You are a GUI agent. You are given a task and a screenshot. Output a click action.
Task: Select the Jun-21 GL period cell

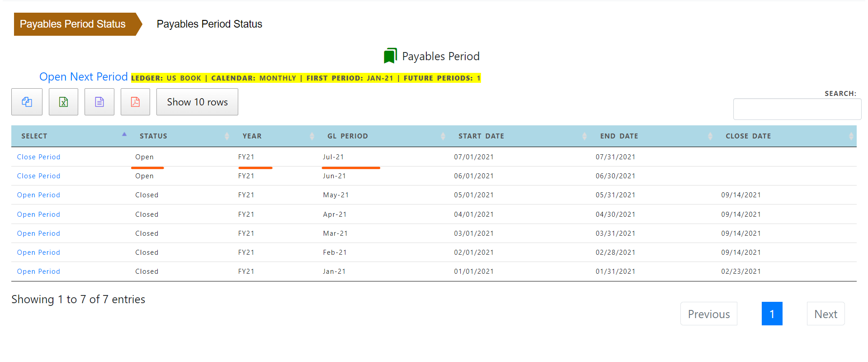pos(334,176)
